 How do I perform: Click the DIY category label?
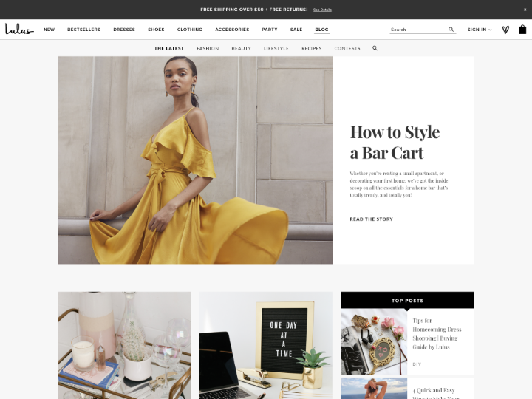click(417, 364)
